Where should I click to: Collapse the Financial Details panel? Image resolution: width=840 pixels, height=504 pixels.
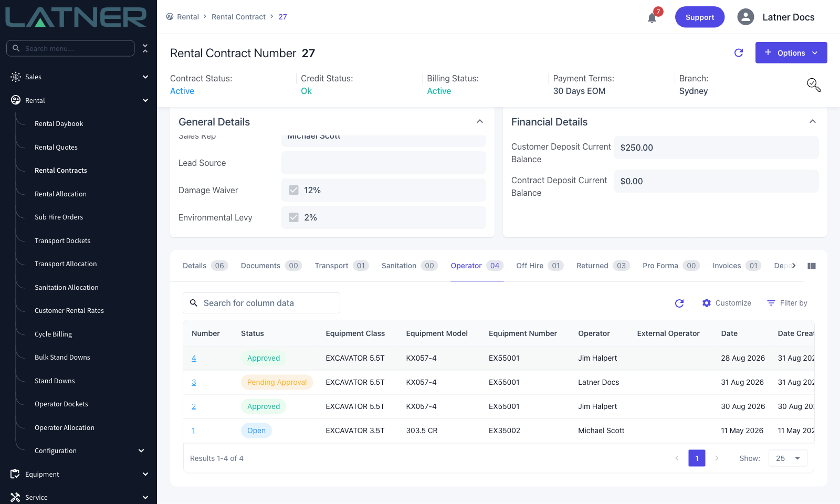point(813,122)
